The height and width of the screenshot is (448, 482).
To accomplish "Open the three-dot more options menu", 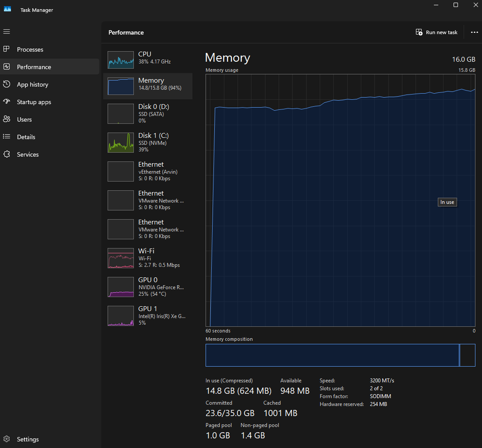I will click(x=474, y=32).
